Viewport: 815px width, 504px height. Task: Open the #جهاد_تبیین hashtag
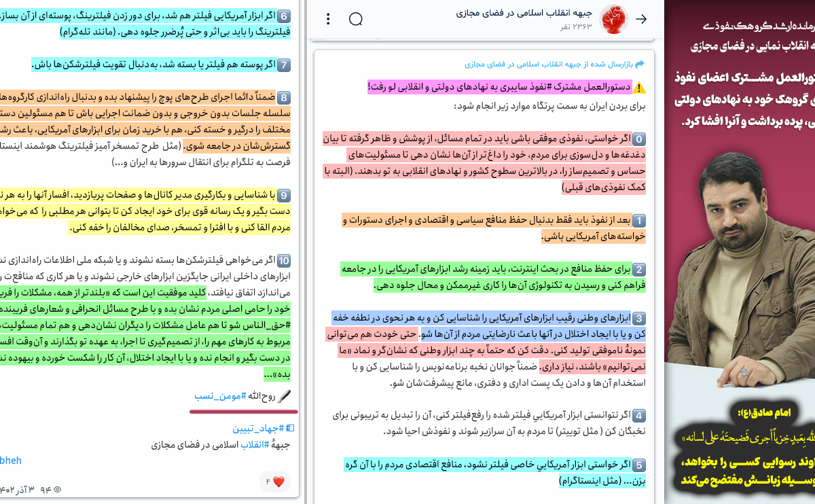point(257,429)
